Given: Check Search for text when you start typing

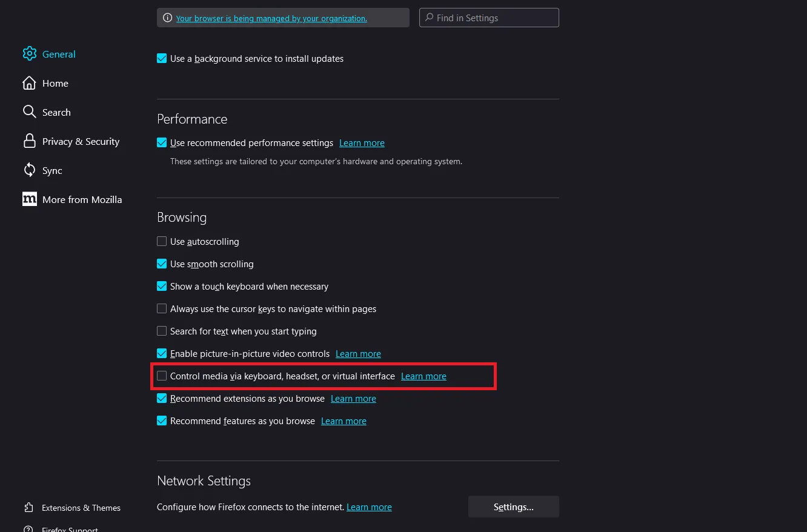Looking at the screenshot, I should (162, 331).
